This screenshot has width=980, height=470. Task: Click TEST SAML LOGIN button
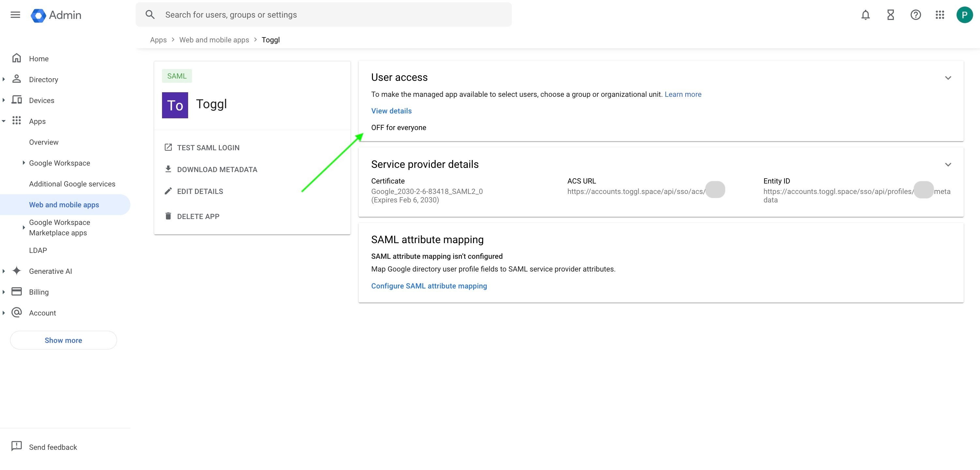coord(208,148)
